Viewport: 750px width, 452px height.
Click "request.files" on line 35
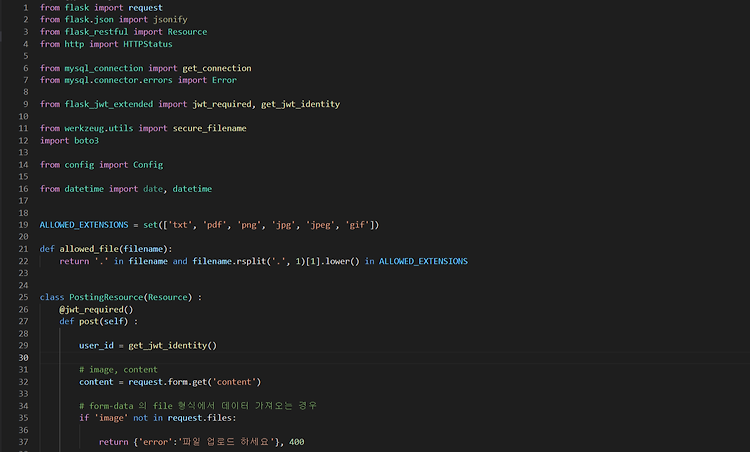click(199, 418)
